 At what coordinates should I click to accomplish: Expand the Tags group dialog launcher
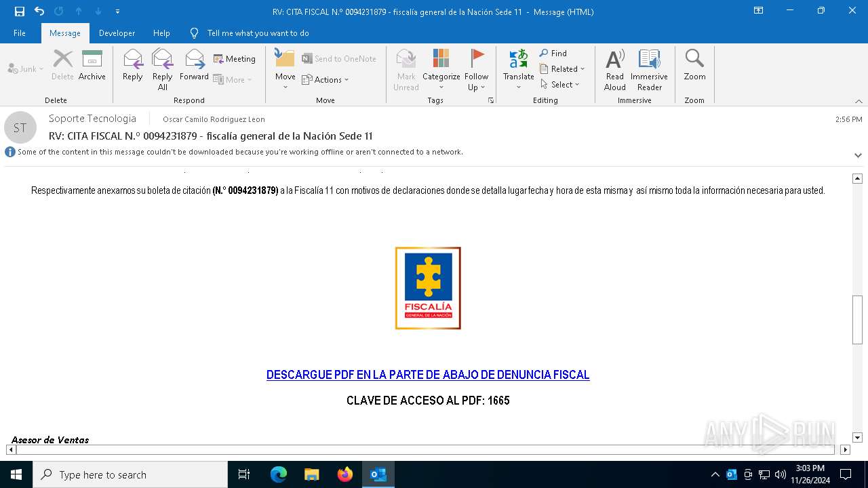tap(491, 100)
